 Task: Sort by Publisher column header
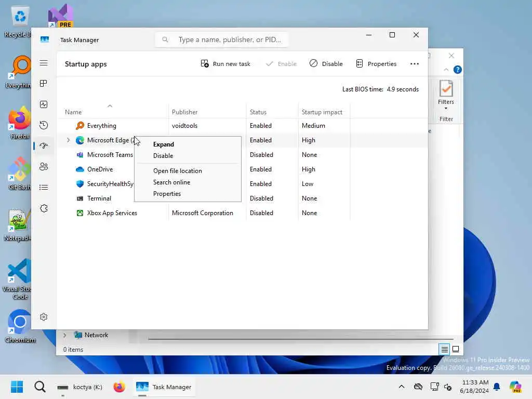click(x=184, y=112)
